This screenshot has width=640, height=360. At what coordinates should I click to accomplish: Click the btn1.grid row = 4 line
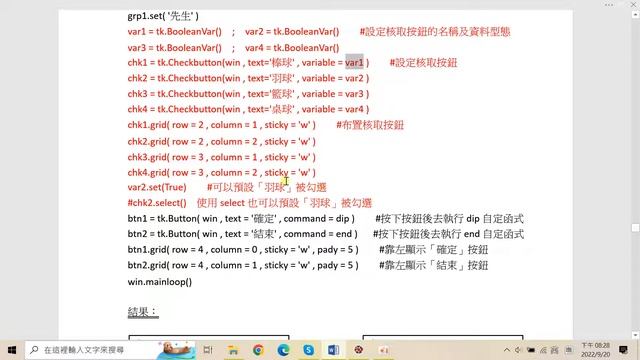point(243,250)
